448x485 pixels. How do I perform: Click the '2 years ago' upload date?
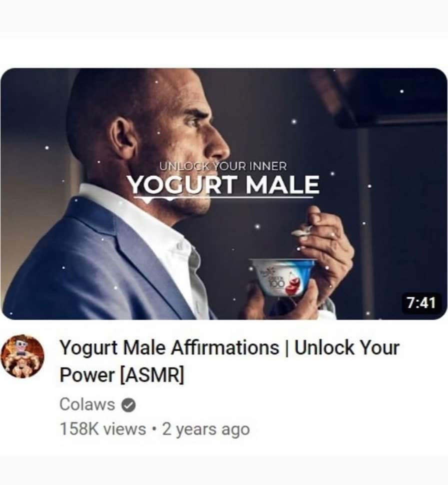tap(206, 429)
